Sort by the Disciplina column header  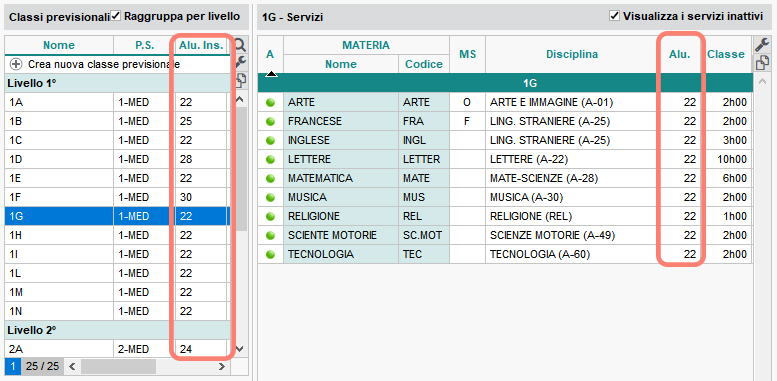pyautogui.click(x=572, y=54)
